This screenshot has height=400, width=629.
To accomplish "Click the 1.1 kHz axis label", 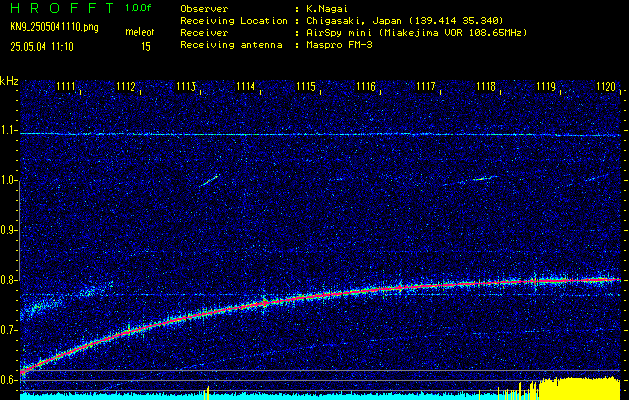I will pyautogui.click(x=9, y=130).
